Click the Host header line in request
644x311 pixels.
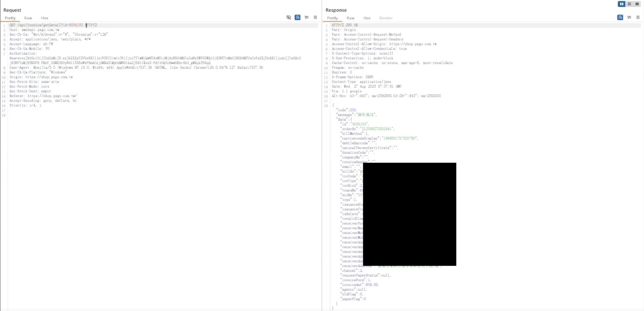point(34,30)
